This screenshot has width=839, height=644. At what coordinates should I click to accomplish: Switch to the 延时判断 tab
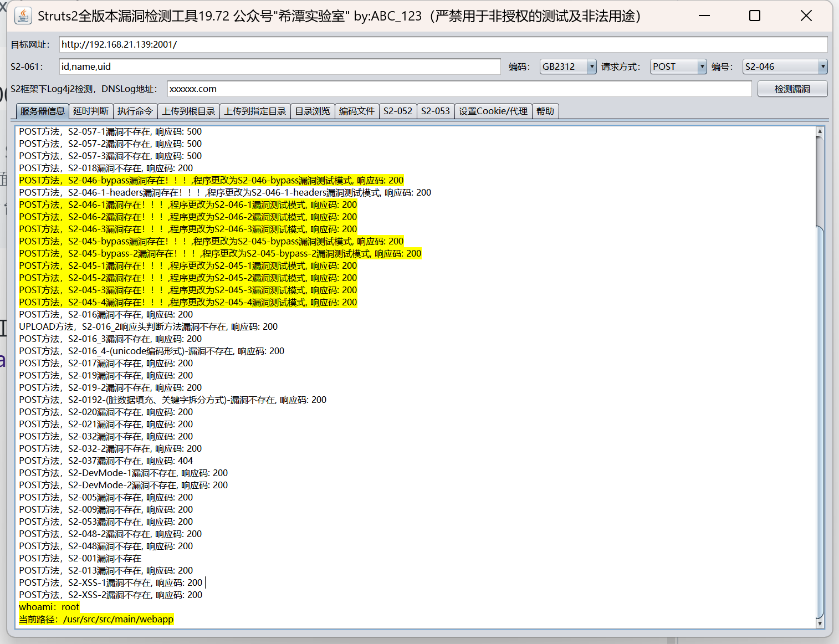[91, 111]
